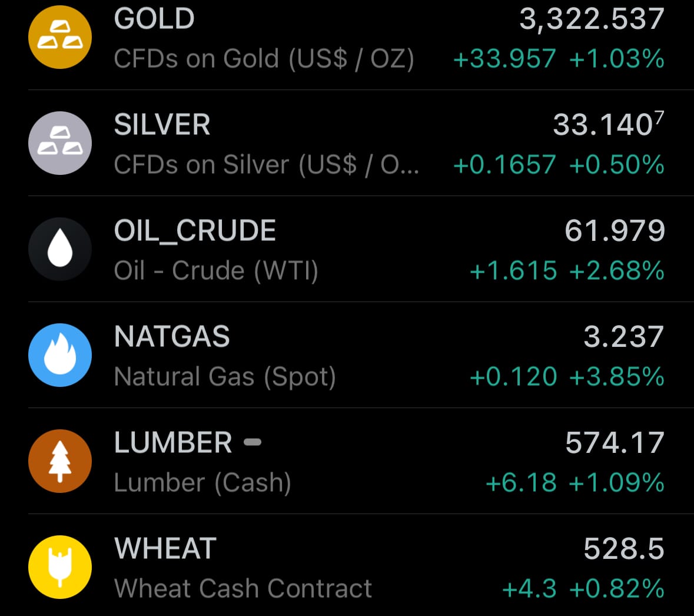Viewport: 694px width, 616px height.
Task: Select the 'CFDs on Gold (US$ / OZ)' description
Action: point(264,59)
